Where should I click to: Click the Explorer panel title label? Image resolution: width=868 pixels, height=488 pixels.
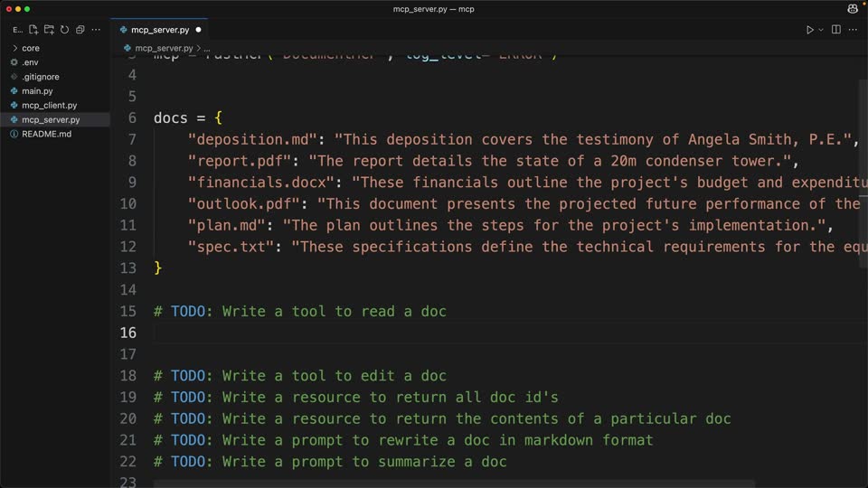tap(18, 30)
